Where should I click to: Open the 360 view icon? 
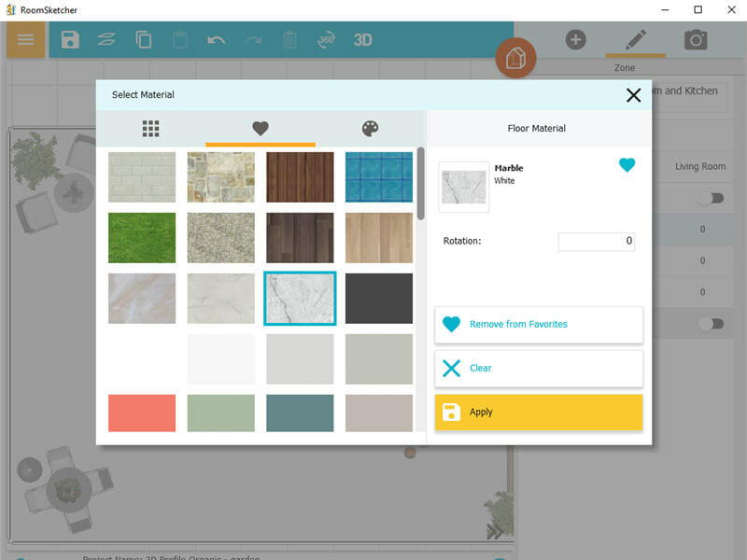327,39
